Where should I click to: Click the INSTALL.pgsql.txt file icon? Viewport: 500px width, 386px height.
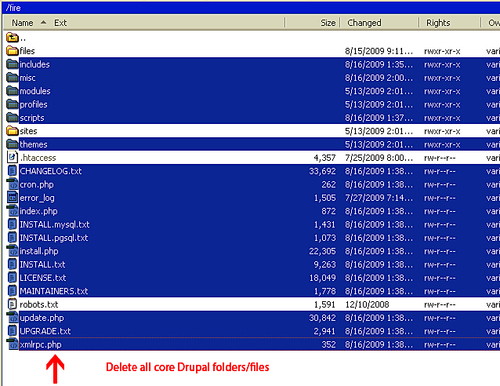click(12, 237)
